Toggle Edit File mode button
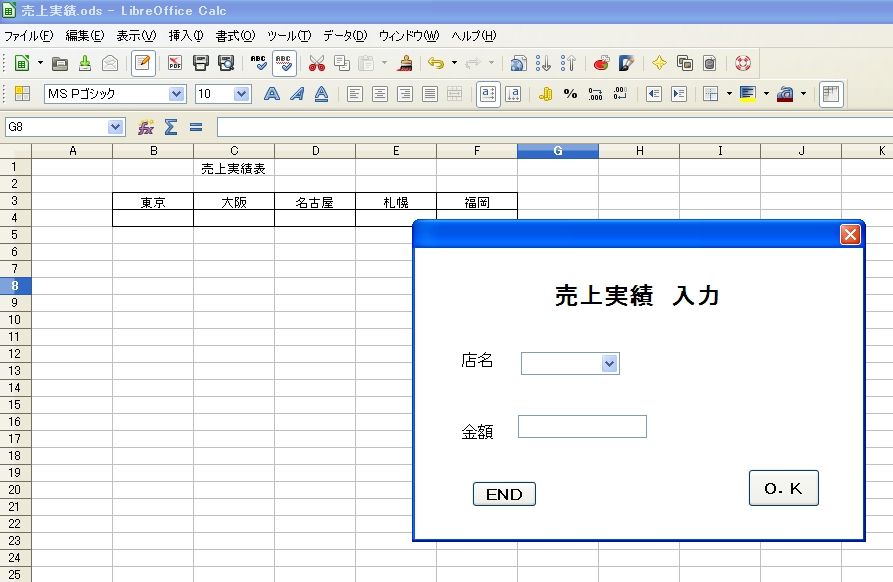This screenshot has height=582, width=893. (x=143, y=63)
